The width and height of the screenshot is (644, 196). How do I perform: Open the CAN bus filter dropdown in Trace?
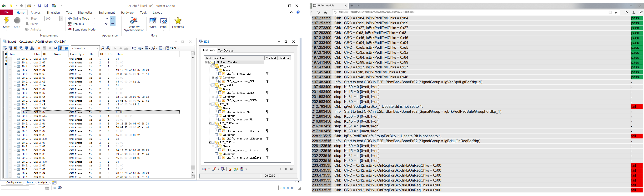(x=178, y=48)
